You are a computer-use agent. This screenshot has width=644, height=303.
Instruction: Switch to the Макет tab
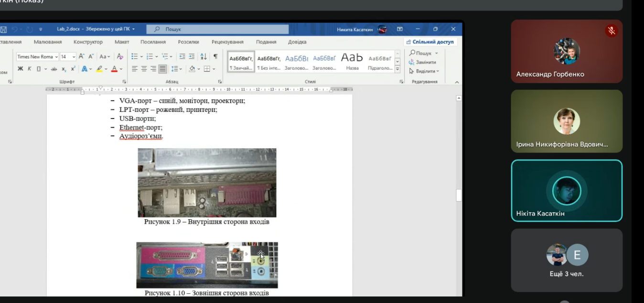click(122, 42)
